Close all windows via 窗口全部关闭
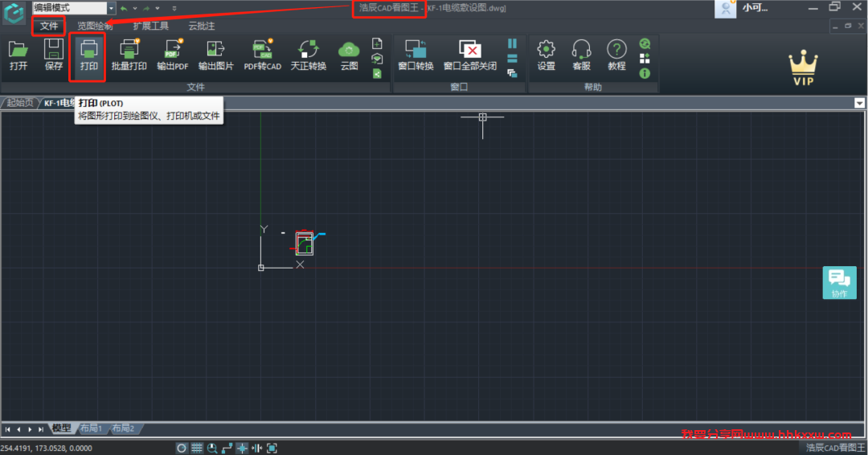868x455 pixels. [470, 55]
